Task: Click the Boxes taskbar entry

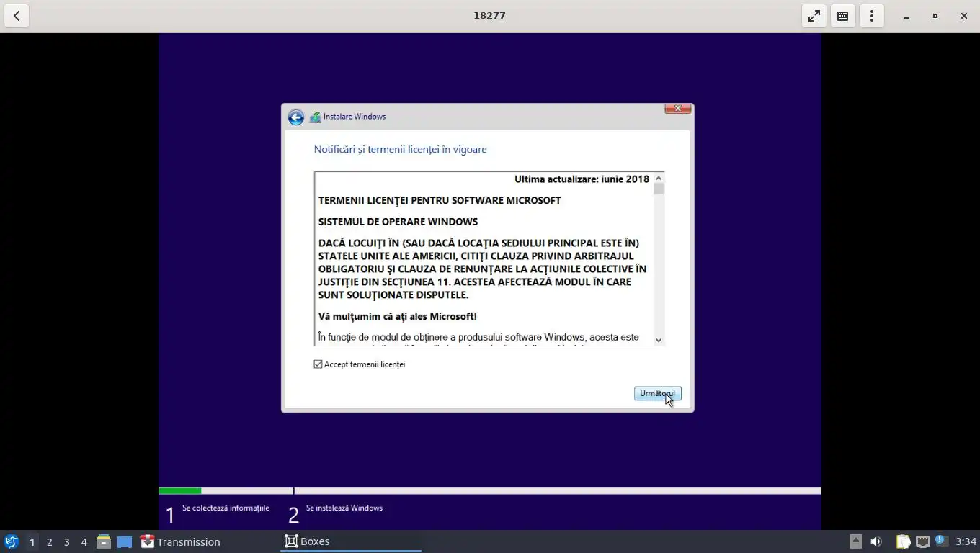Action: tap(351, 541)
